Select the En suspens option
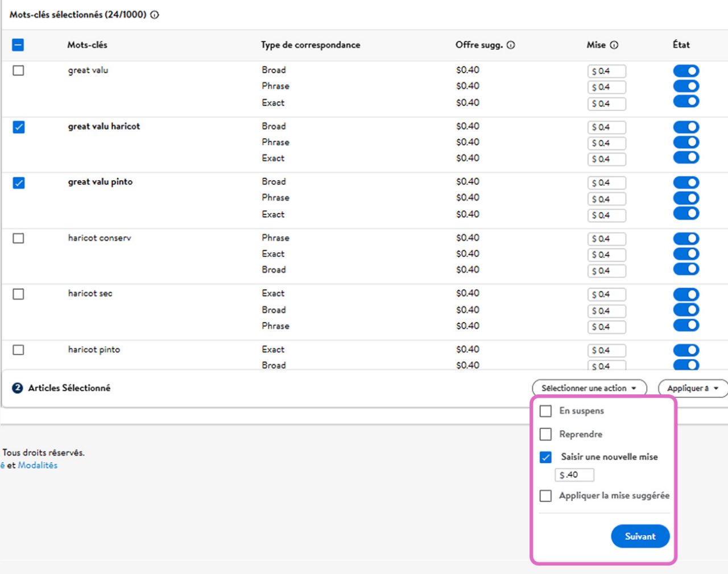This screenshot has height=574, width=728. [545, 411]
